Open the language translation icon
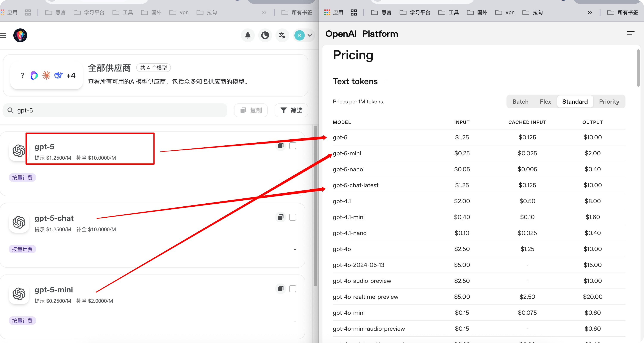The image size is (644, 343). click(x=282, y=35)
